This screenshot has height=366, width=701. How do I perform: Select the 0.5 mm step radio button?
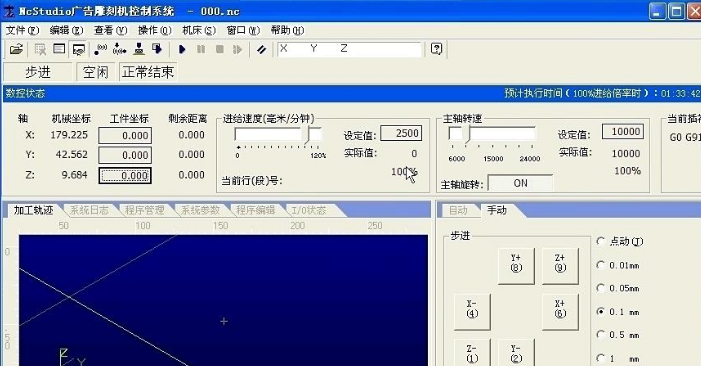click(601, 334)
